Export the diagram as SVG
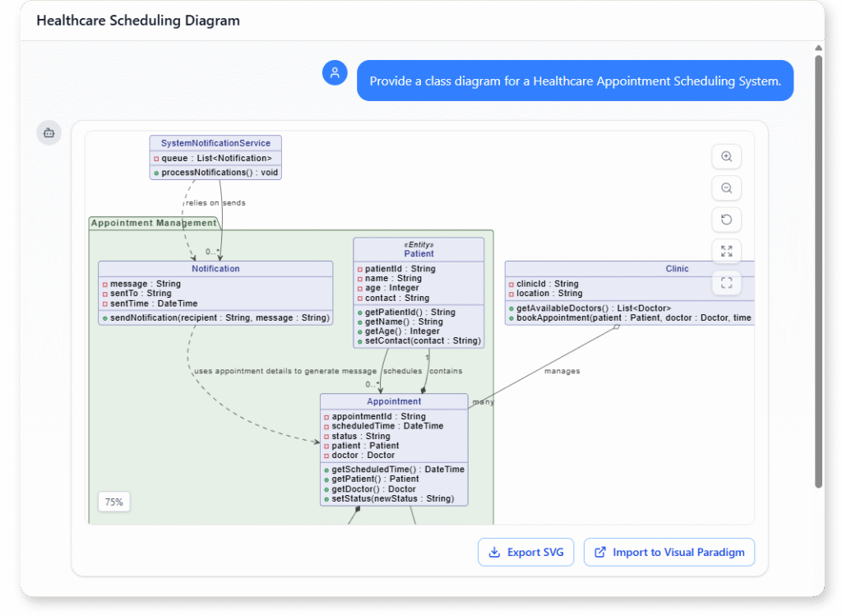This screenshot has width=842, height=616. [x=525, y=552]
